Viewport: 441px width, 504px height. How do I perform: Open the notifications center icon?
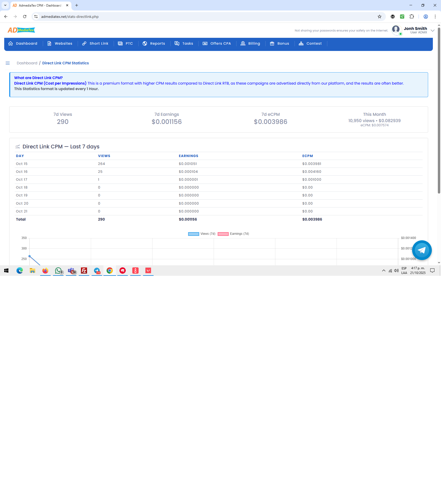click(x=432, y=271)
